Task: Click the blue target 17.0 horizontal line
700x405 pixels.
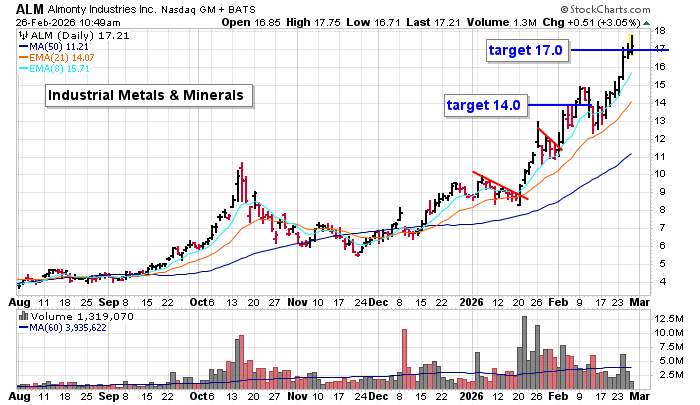Action: click(x=600, y=50)
